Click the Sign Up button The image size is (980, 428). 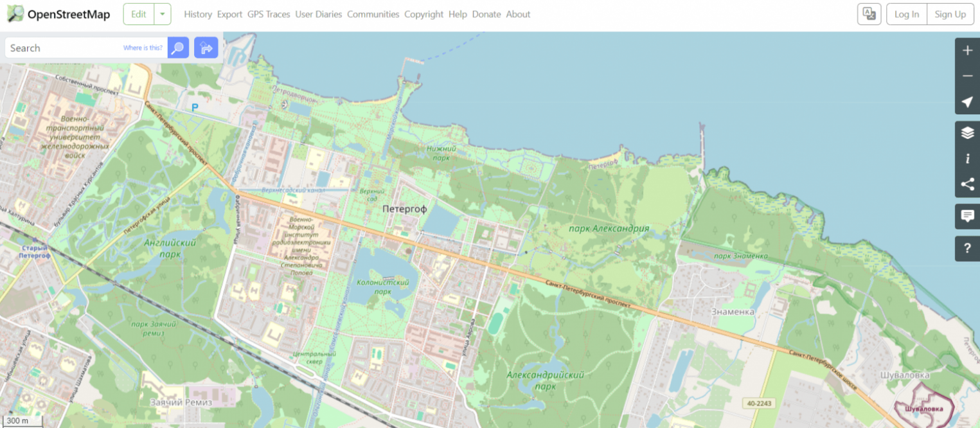(950, 14)
